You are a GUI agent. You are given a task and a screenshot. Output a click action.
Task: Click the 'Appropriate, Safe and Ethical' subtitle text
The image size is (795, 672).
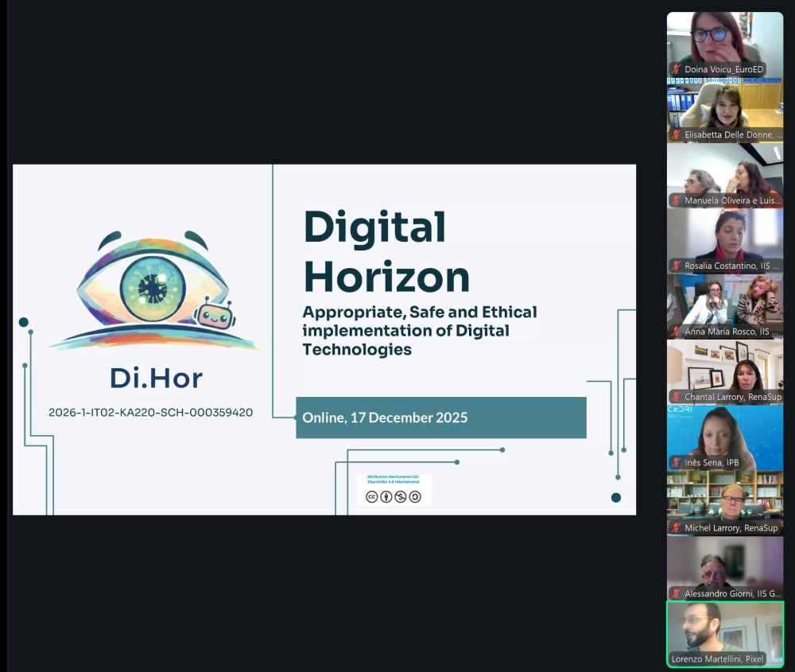(420, 312)
